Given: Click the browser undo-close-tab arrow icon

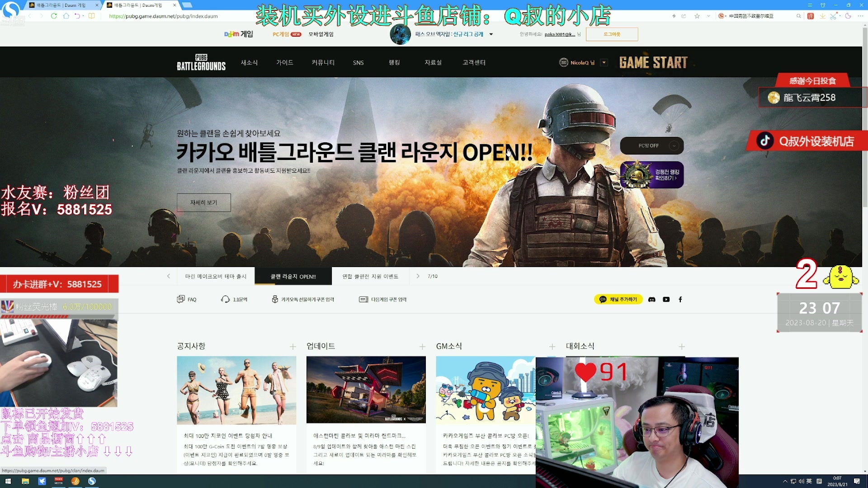Looking at the screenshot, I should point(77,16).
